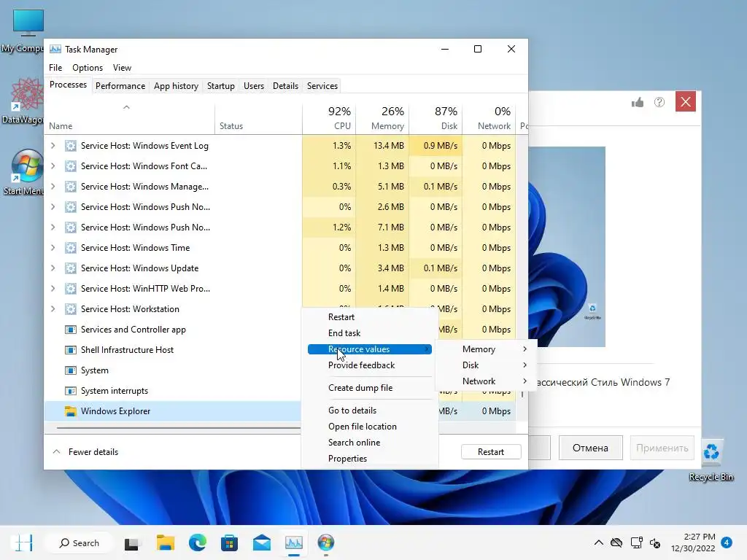747x560 pixels.
Task: Click the Task Manager taskbar icon
Action: coord(294,542)
